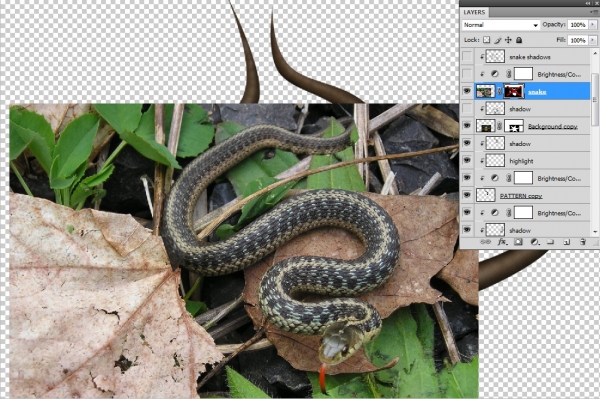Click the delete layer trash icon
This screenshot has height=399, width=600.
(583, 242)
